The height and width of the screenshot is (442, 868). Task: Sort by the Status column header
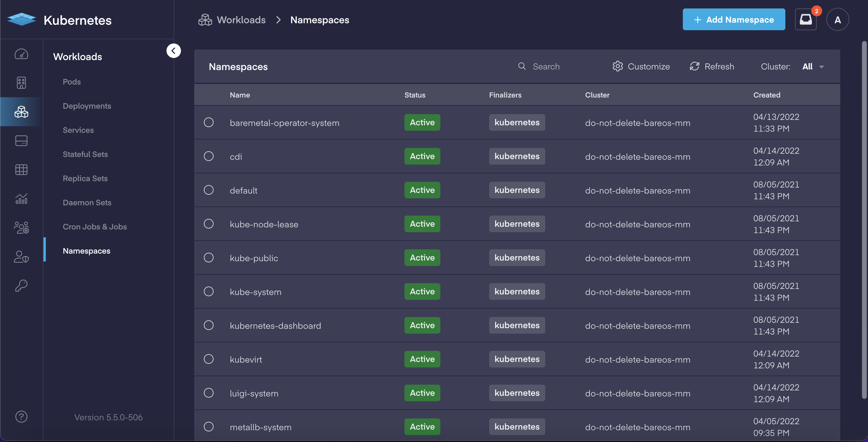click(415, 95)
